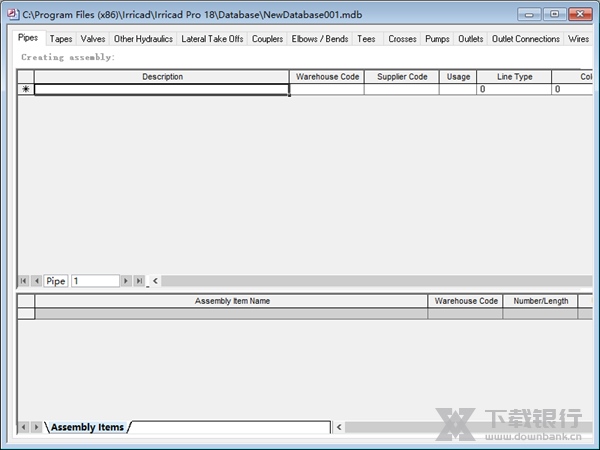The height and width of the screenshot is (450, 600).
Task: Switch to the Pumps tab
Action: point(437,39)
